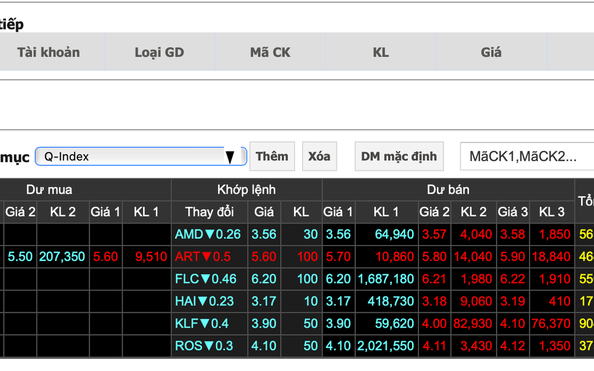Select the AMD stock change cell

[209, 234]
